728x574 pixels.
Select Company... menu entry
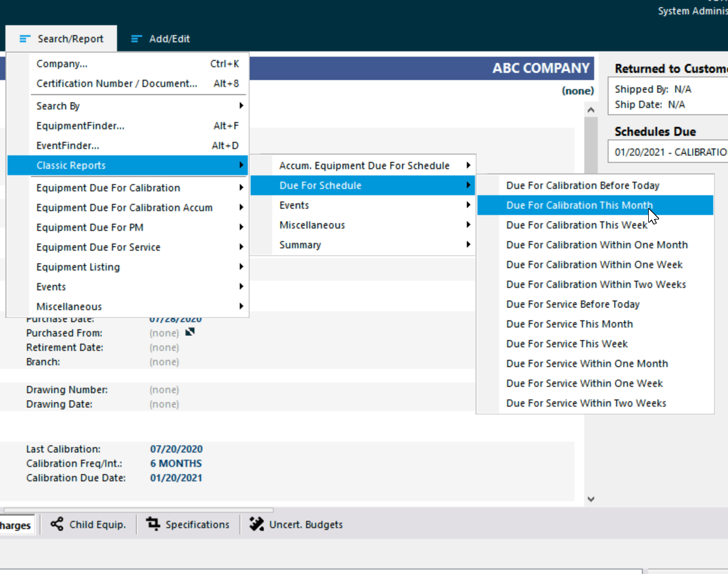tap(127, 64)
